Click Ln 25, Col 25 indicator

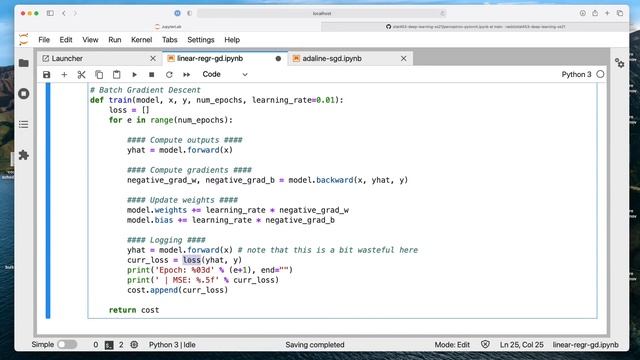[522, 345]
